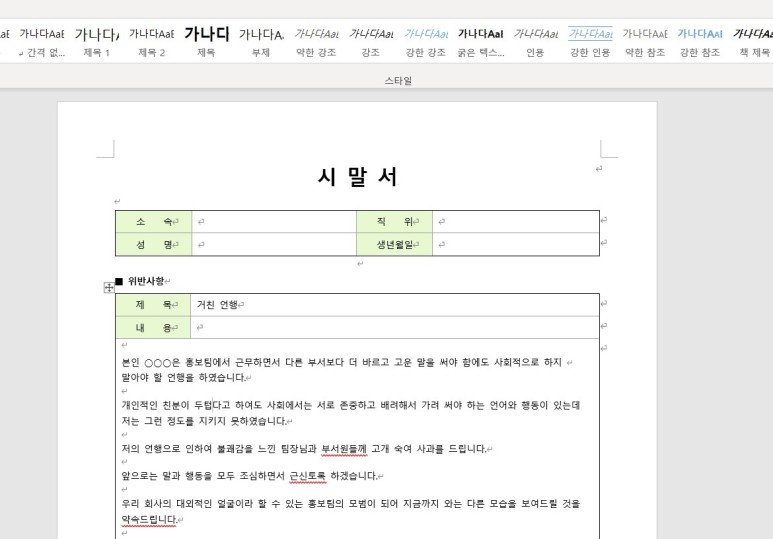773x539 pixels.
Task: Click the sentence starting '저의 언행으로 인하여'
Action: 304,449
